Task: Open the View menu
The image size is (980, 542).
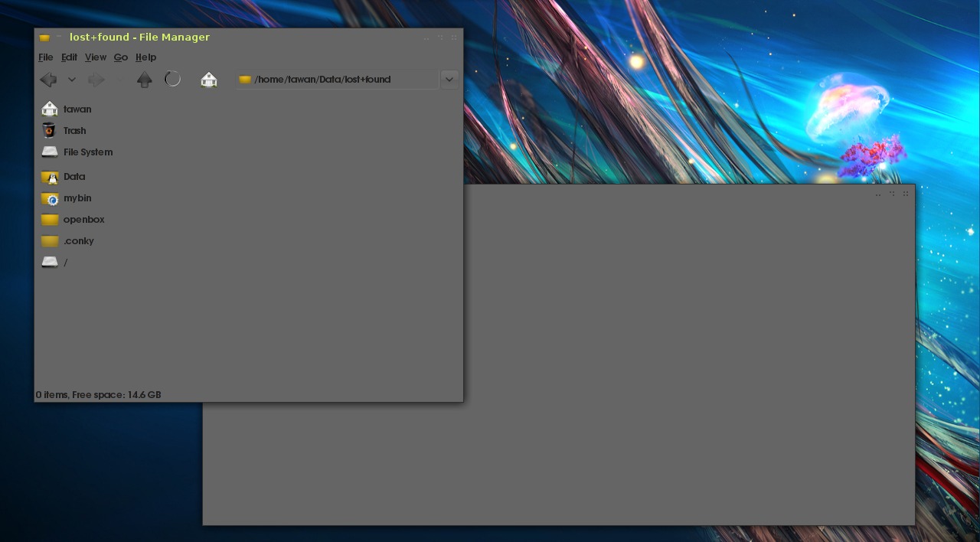Action: click(96, 57)
